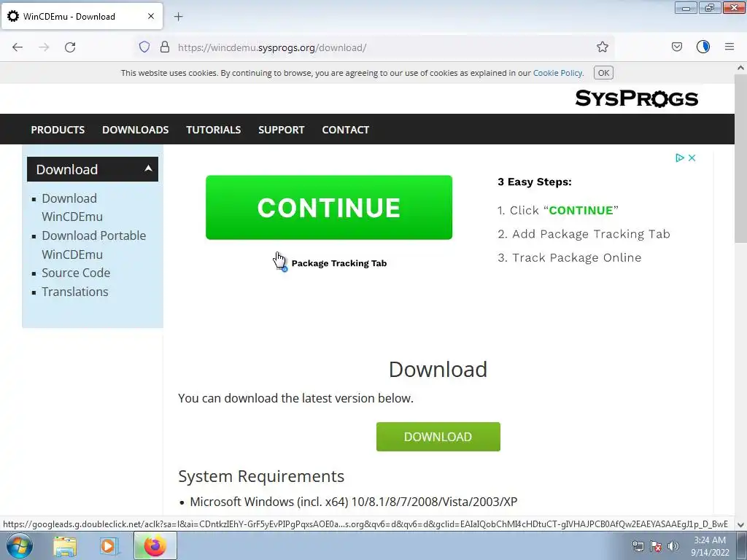Click the Firefox taskbar icon
This screenshot has height=560, width=747.
coord(155,545)
